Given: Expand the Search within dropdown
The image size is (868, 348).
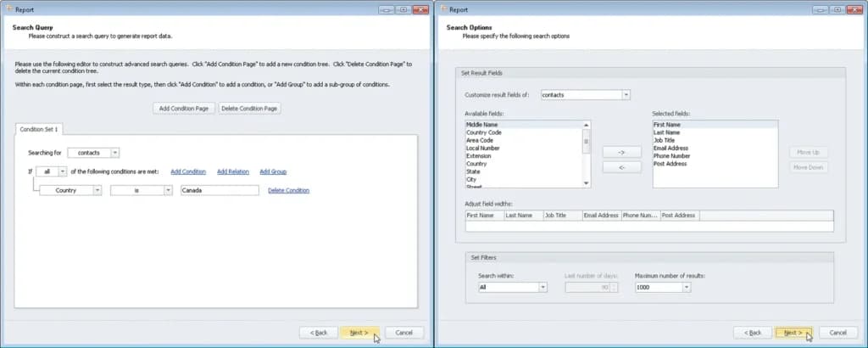Looking at the screenshot, I should click(542, 287).
